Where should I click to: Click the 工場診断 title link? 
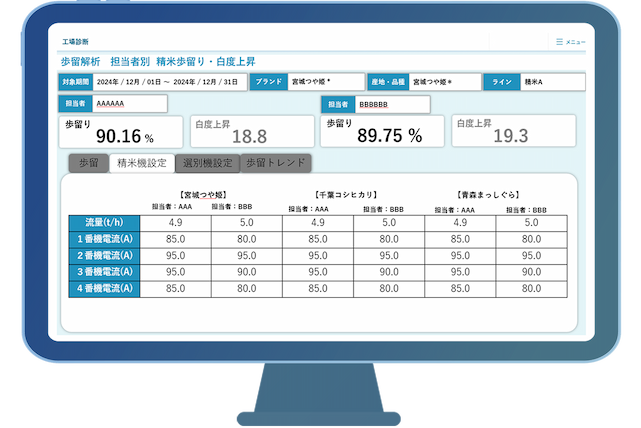pyautogui.click(x=75, y=42)
